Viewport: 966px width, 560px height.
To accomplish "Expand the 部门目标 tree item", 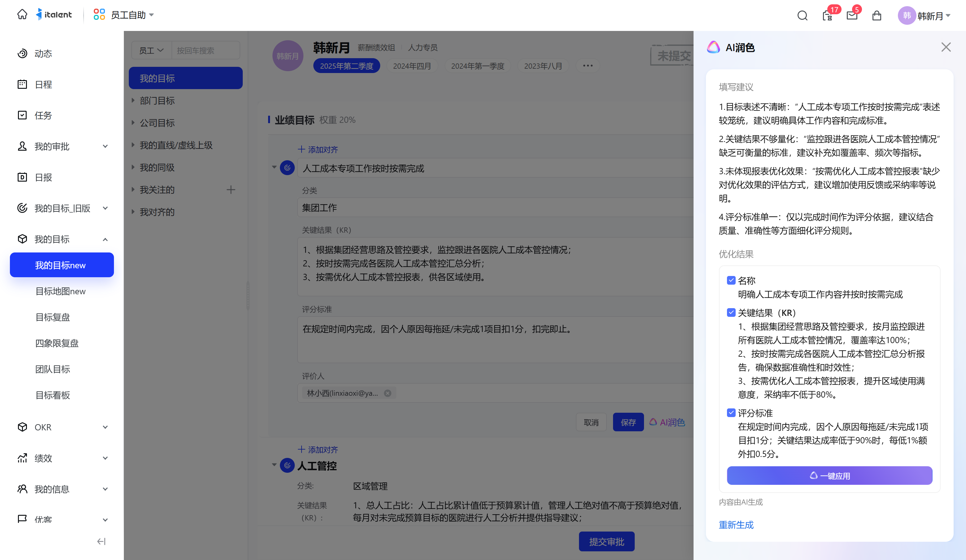I will (133, 100).
